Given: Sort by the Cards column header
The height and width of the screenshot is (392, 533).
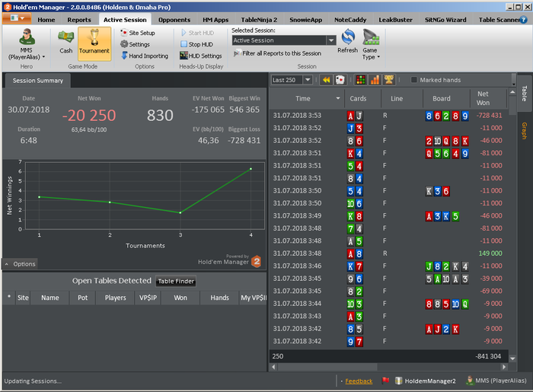Looking at the screenshot, I should [362, 98].
